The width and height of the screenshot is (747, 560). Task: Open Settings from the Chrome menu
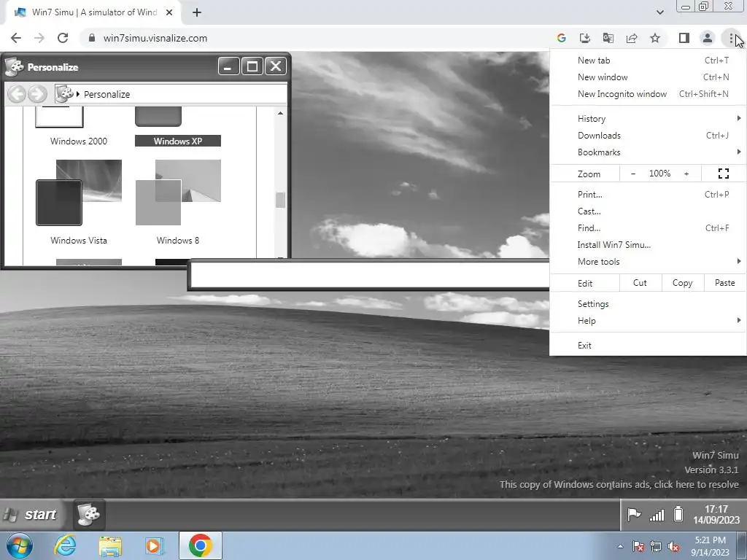pos(648,304)
